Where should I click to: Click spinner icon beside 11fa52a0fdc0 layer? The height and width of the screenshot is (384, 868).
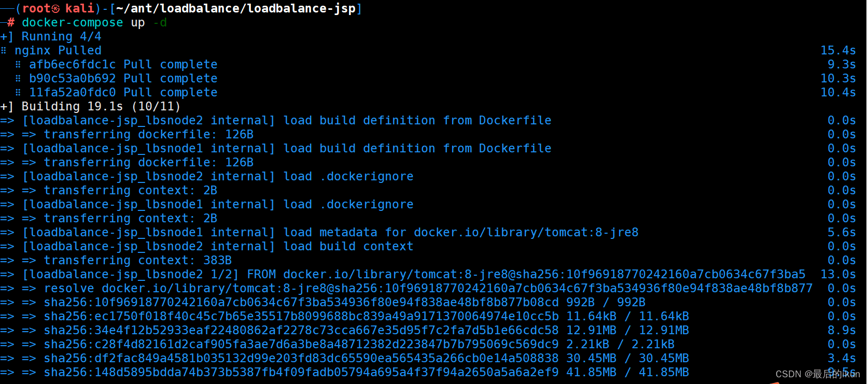18,92
